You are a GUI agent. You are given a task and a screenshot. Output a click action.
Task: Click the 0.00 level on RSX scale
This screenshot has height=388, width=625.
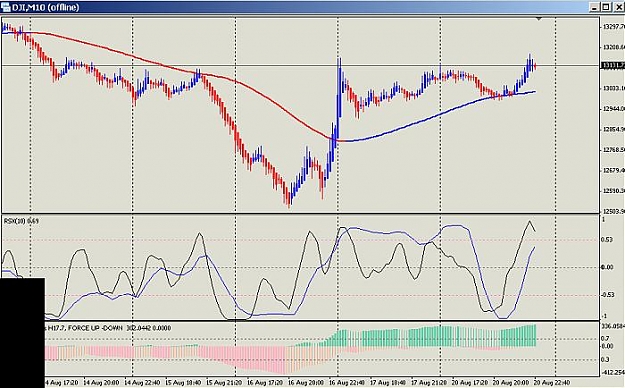coord(607,267)
